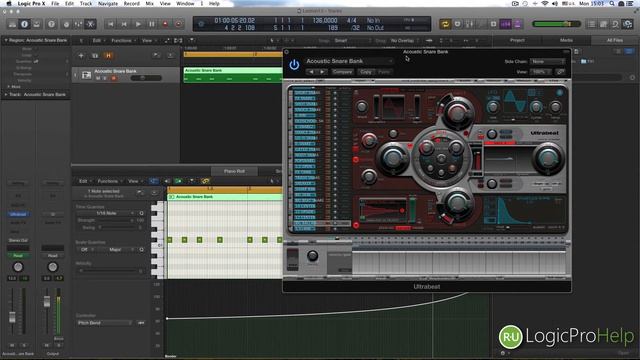Open the List Editors button
The image size is (640, 360).
click(591, 24)
